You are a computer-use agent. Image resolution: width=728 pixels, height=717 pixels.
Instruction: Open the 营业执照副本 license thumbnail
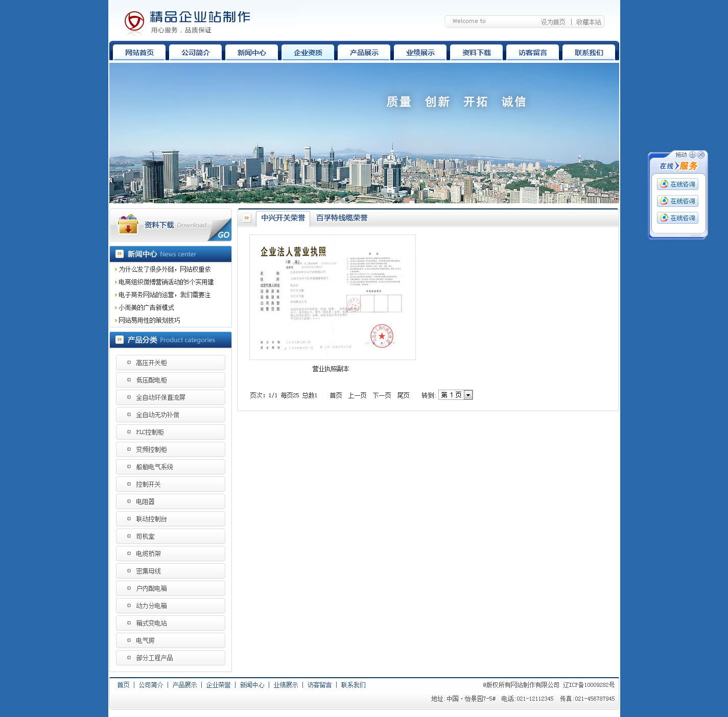[x=332, y=297]
